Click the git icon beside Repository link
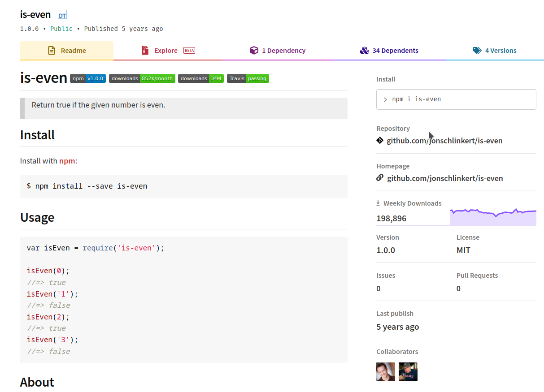Screen dimensions: 544x392 point(380,141)
